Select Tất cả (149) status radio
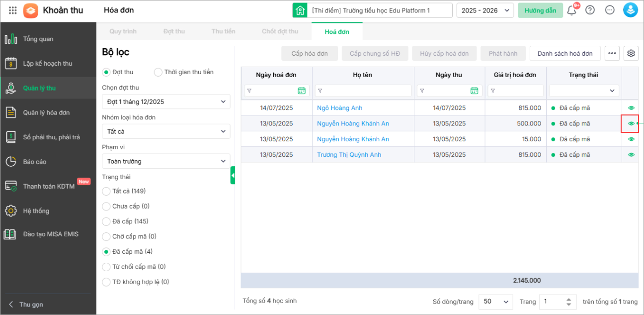Image resolution: width=644 pixels, height=315 pixels. 106,191
